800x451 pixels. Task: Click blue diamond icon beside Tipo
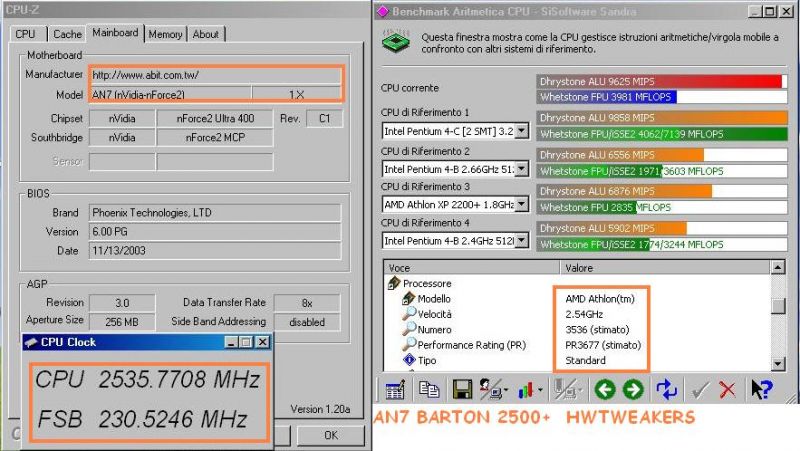(409, 360)
